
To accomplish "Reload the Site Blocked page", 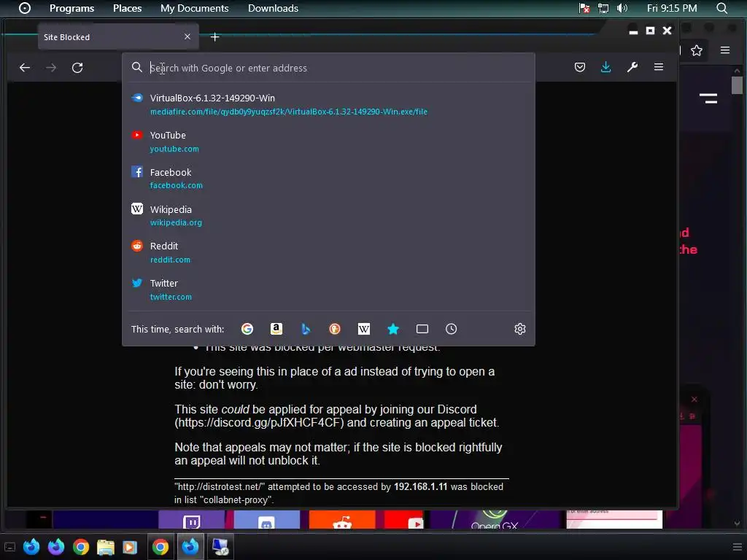I will pyautogui.click(x=77, y=68).
